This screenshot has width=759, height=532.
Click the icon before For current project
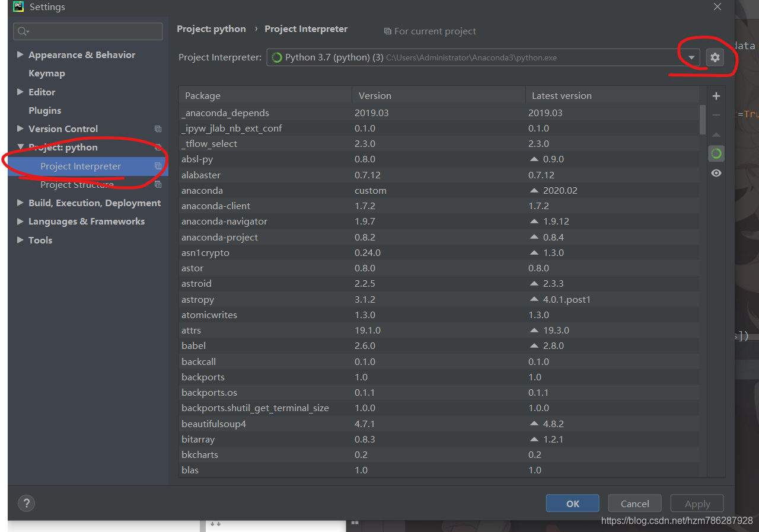(387, 31)
